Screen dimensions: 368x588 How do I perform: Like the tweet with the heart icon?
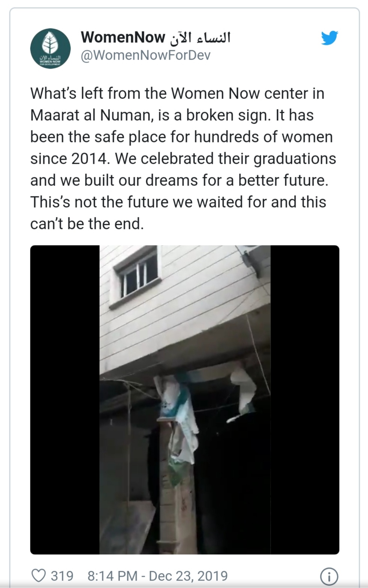click(x=38, y=575)
